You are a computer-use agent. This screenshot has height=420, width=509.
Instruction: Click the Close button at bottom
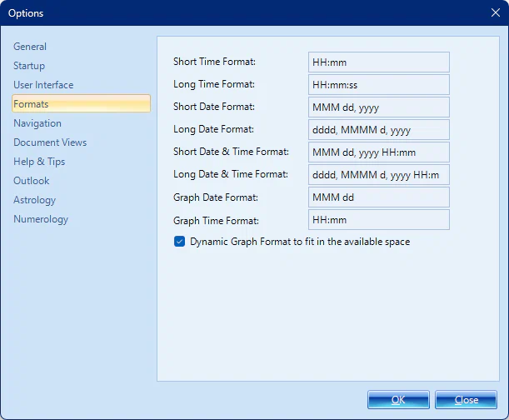(x=466, y=400)
